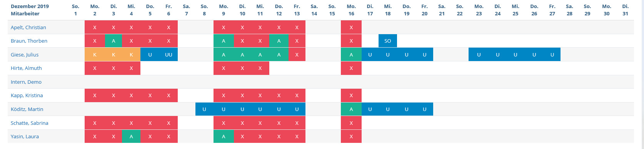This screenshot has height=149, width=644.
Task: Open Intern, Demo employee entry
Action: click(x=26, y=82)
